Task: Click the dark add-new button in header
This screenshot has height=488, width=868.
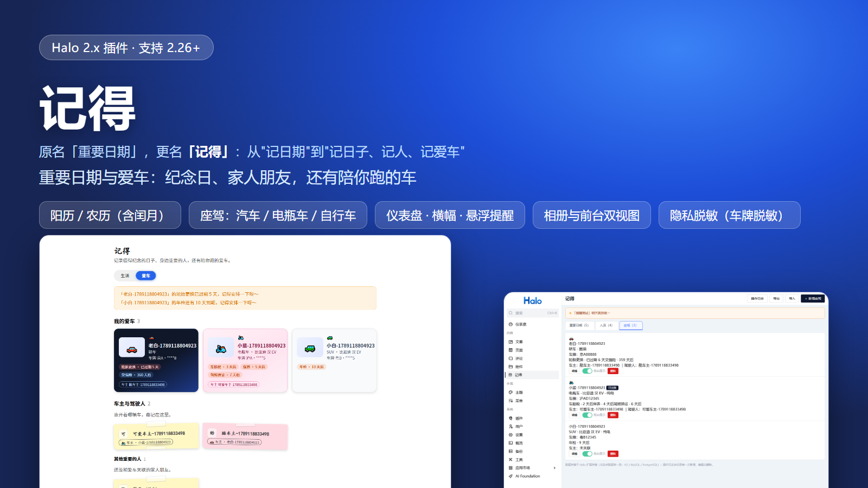Action: (813, 299)
